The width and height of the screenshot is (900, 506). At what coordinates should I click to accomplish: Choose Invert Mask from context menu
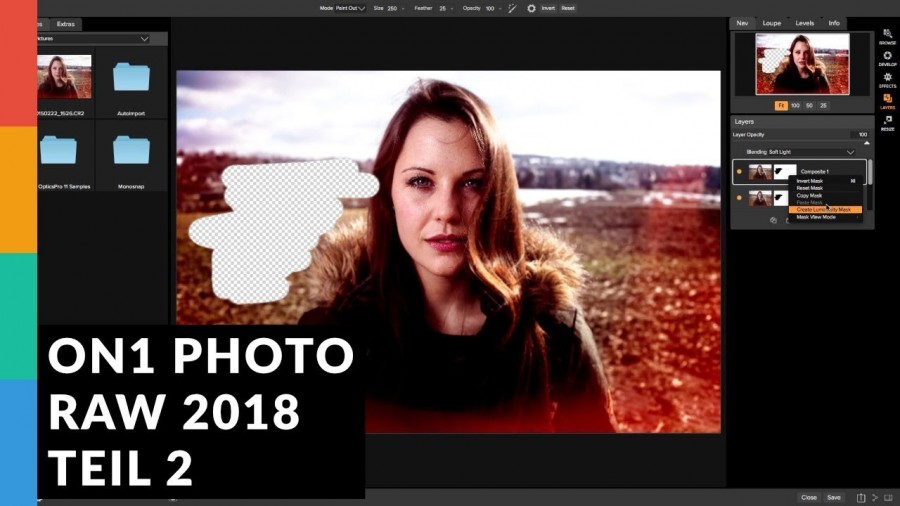(825, 181)
